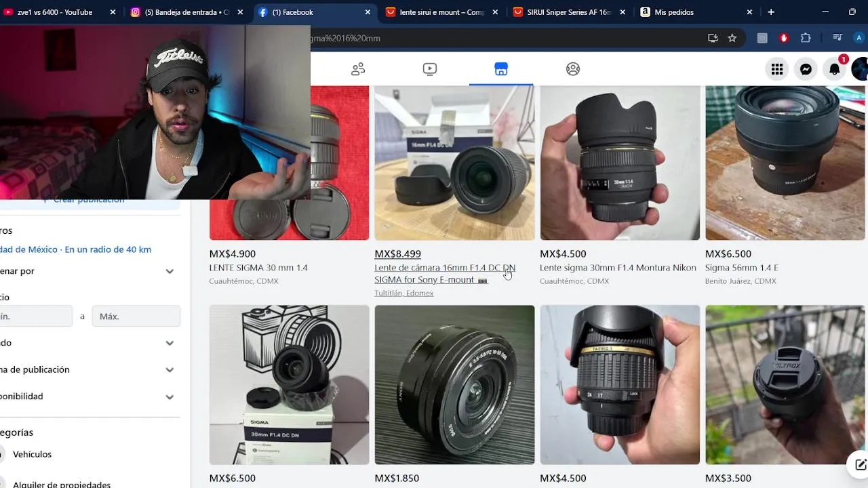
Task: Open the Messenger icon
Action: click(806, 69)
